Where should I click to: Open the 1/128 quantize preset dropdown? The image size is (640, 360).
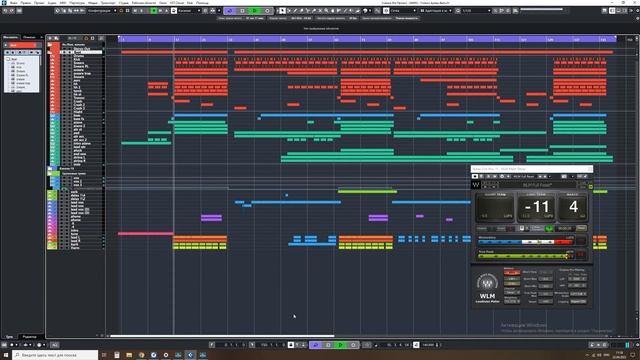[476, 11]
